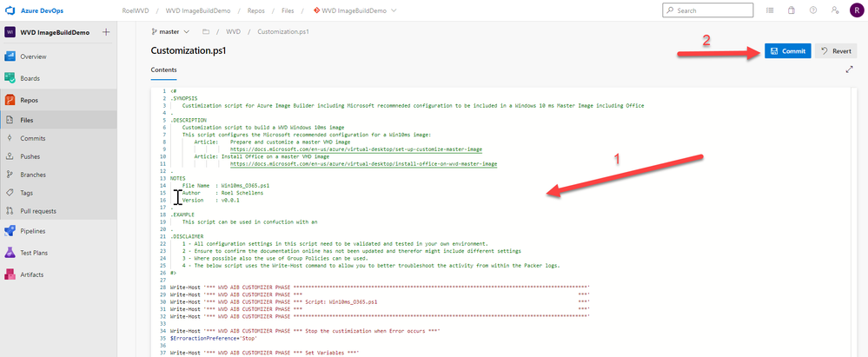Open the help question mark icon
Screen dimensions: 868x357
pos(813,10)
